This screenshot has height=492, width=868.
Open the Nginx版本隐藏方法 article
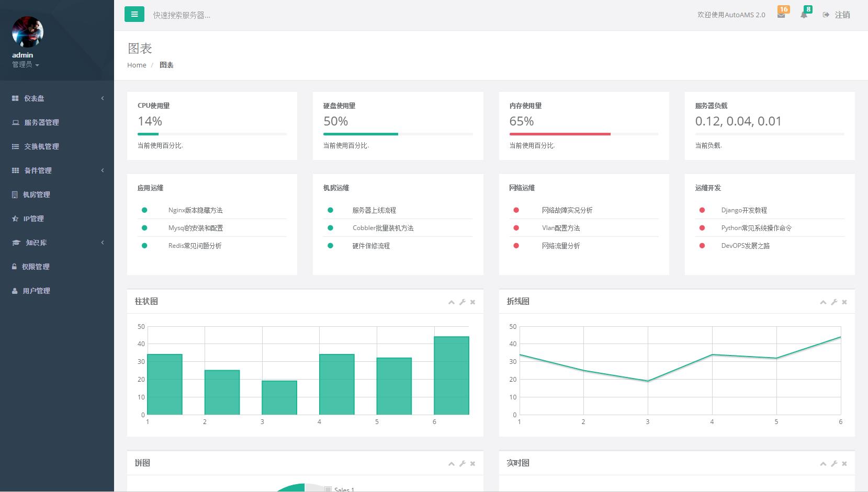pos(195,210)
